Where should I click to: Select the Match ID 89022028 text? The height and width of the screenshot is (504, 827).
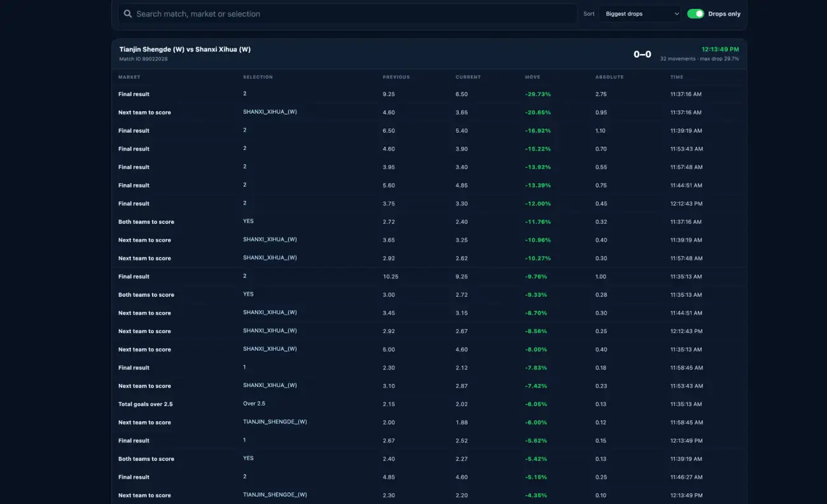coord(144,59)
